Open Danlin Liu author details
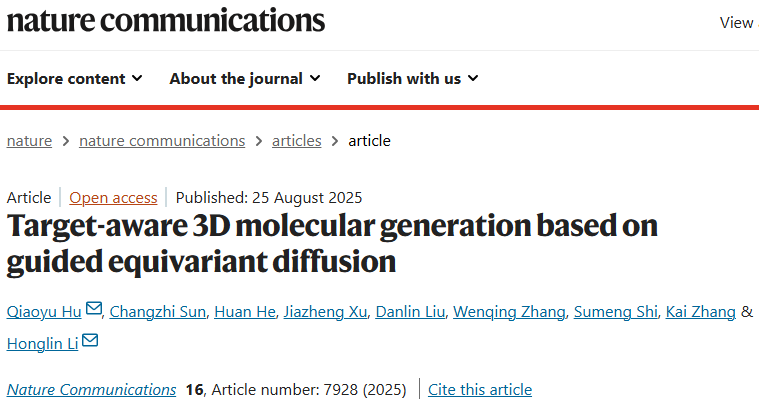Image resolution: width=759 pixels, height=412 pixels. (x=410, y=312)
